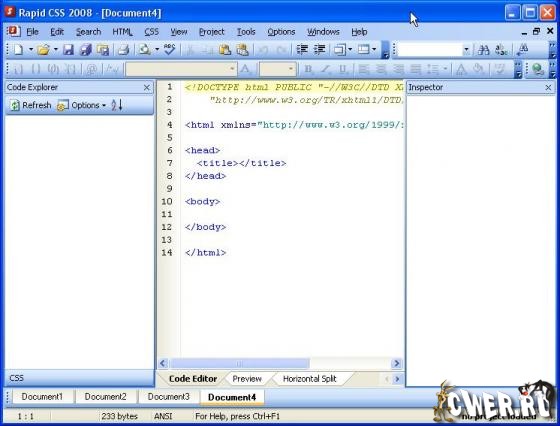Open the dropdown arrow beside the New icon

point(31,50)
